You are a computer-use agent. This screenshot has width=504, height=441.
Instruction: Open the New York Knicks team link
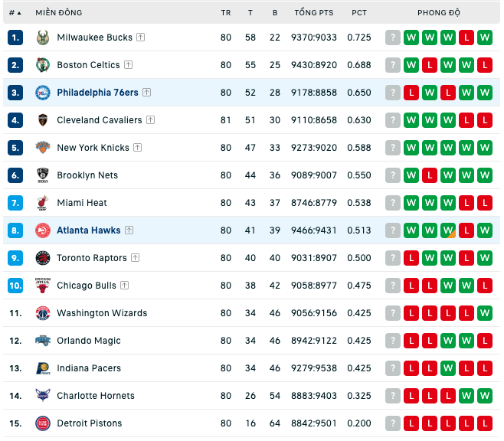[93, 148]
